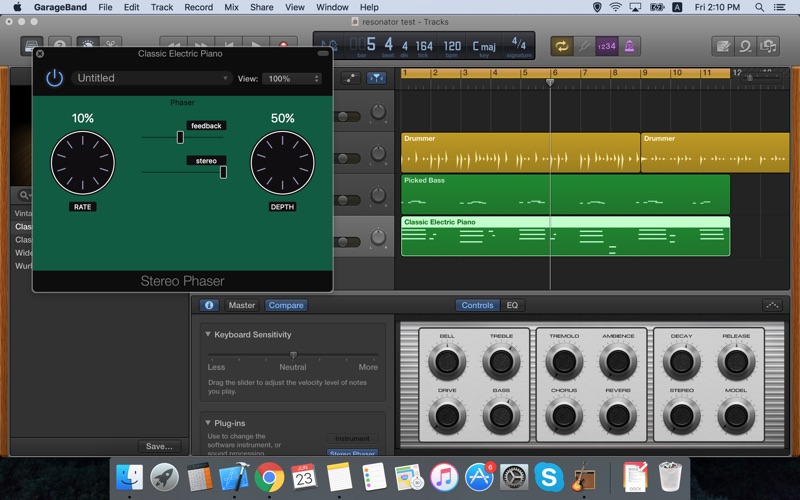800x500 pixels.
Task: Click the record button in transport
Action: (x=284, y=44)
